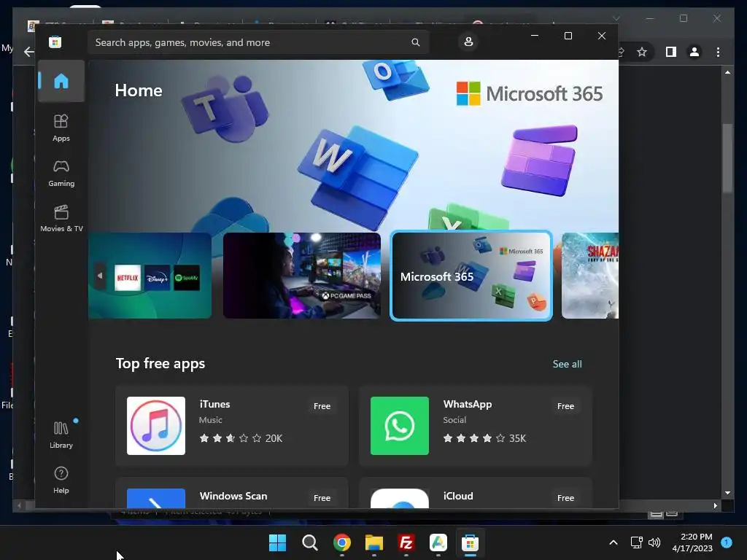Click the Free button for WhatsApp
747x560 pixels.
pyautogui.click(x=565, y=406)
